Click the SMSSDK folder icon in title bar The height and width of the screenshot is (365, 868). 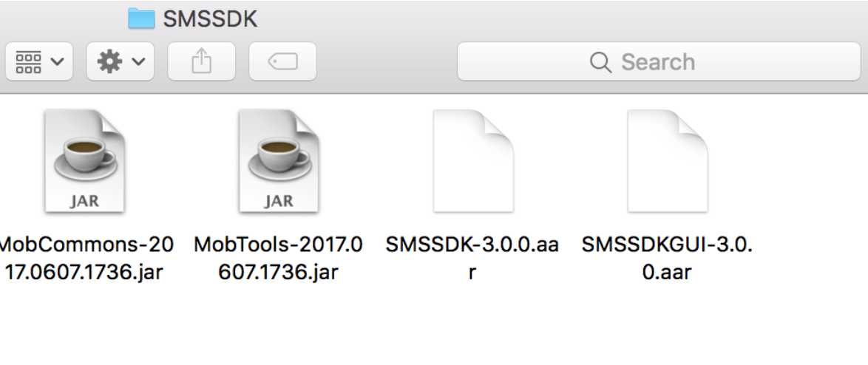[x=141, y=18]
